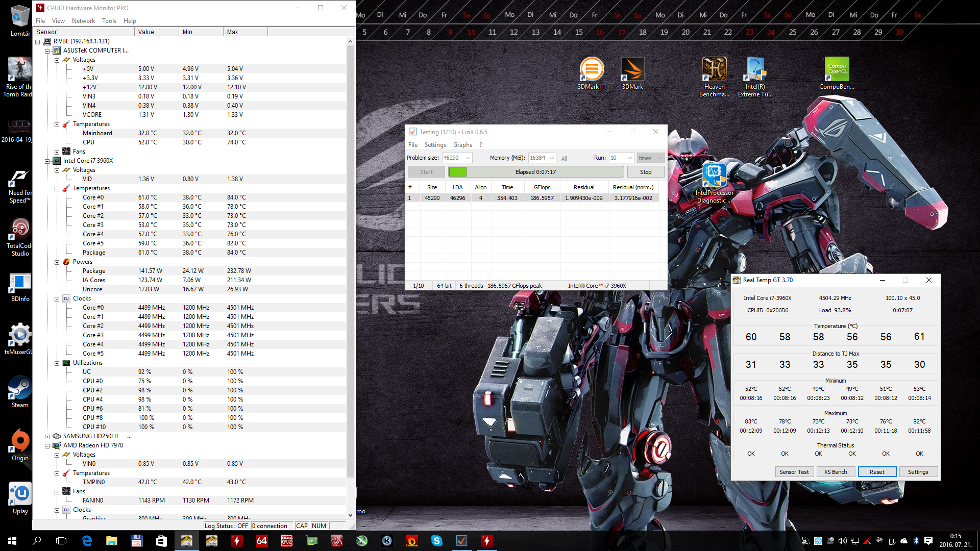Open the Network menu in Hardware Monitor
980x551 pixels.
(83, 21)
